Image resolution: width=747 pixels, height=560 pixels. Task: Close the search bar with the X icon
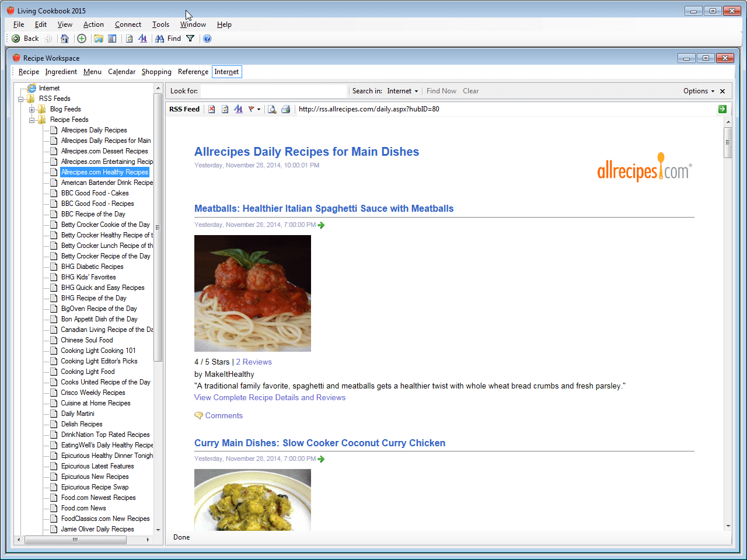tap(722, 91)
